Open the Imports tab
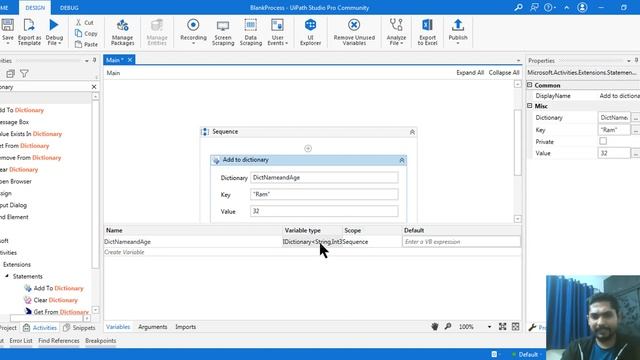Image resolution: width=640 pixels, height=360 pixels. point(185,327)
